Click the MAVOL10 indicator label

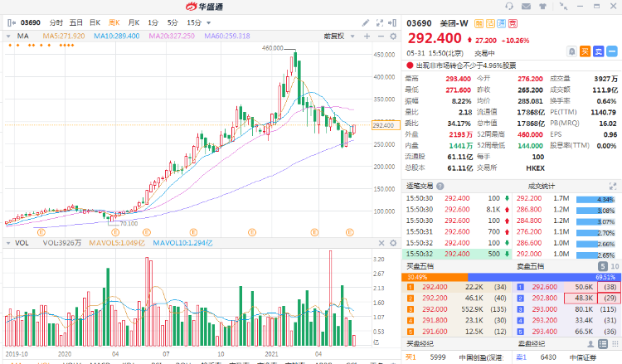click(x=182, y=243)
